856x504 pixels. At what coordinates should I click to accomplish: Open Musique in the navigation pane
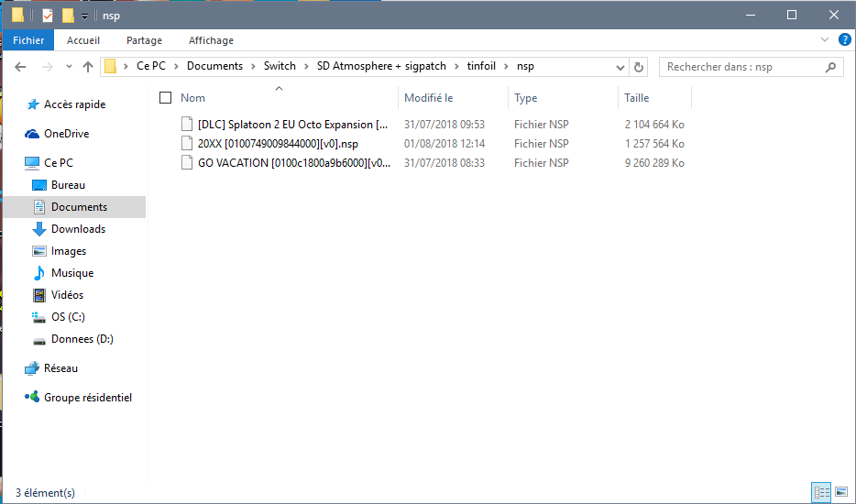coord(72,273)
